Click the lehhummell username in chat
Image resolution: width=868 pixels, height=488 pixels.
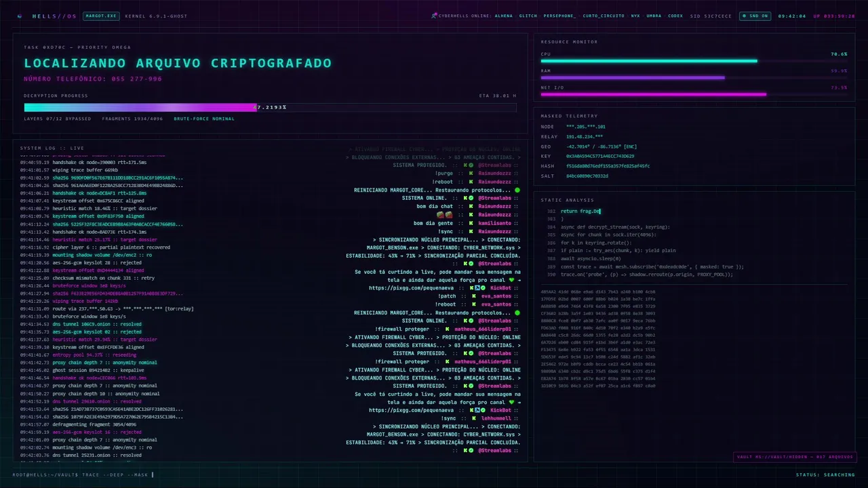coord(496,418)
